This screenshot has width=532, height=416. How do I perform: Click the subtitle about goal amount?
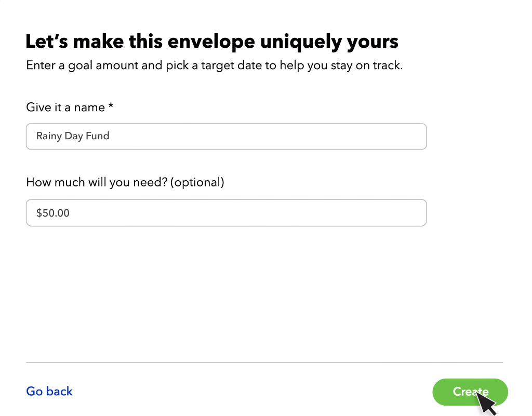tap(214, 65)
